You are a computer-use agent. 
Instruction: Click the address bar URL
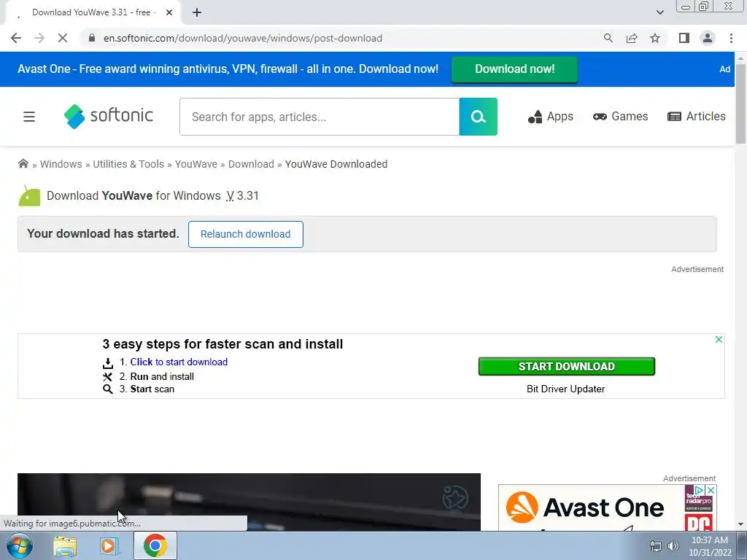click(x=242, y=38)
